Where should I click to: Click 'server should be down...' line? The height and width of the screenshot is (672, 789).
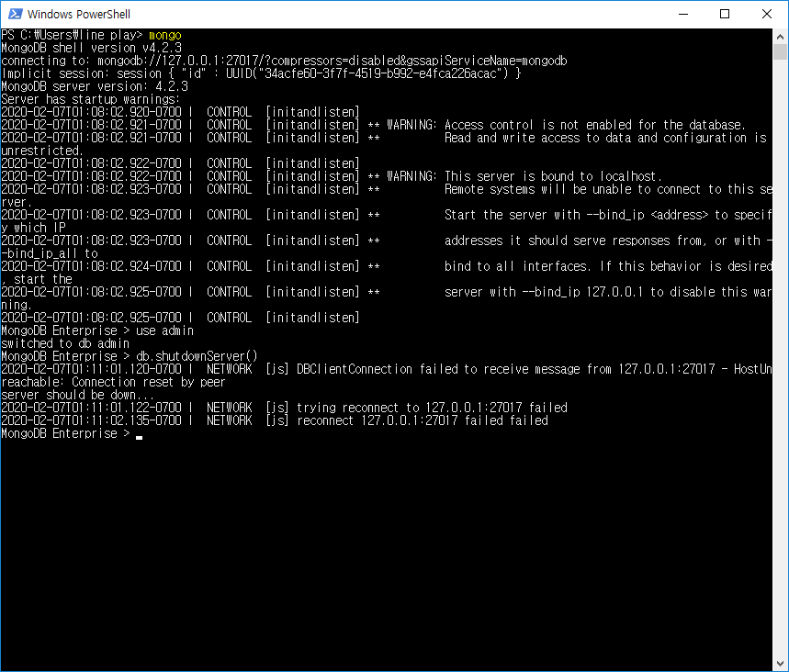pos(77,395)
